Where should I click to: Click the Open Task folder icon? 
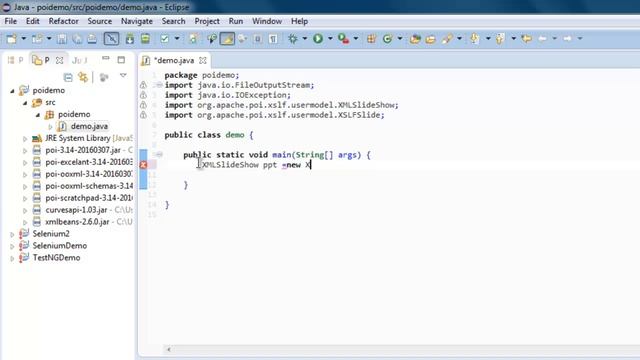tap(431, 39)
